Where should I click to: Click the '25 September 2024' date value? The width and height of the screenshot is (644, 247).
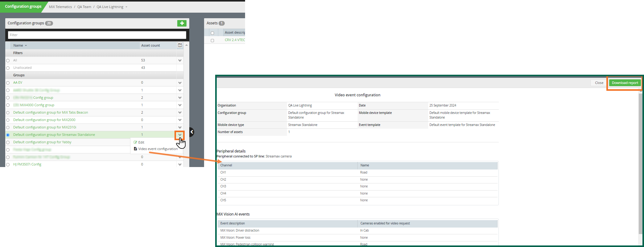443,105
